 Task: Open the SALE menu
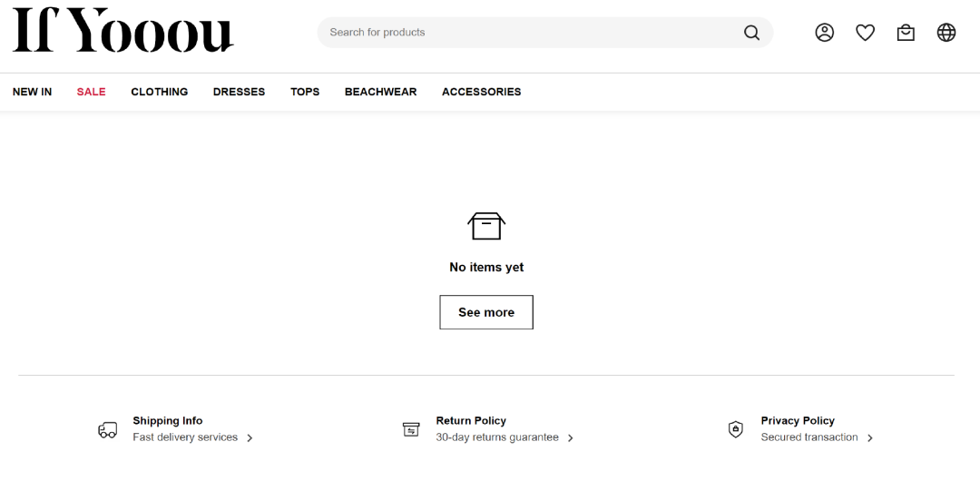(92, 92)
